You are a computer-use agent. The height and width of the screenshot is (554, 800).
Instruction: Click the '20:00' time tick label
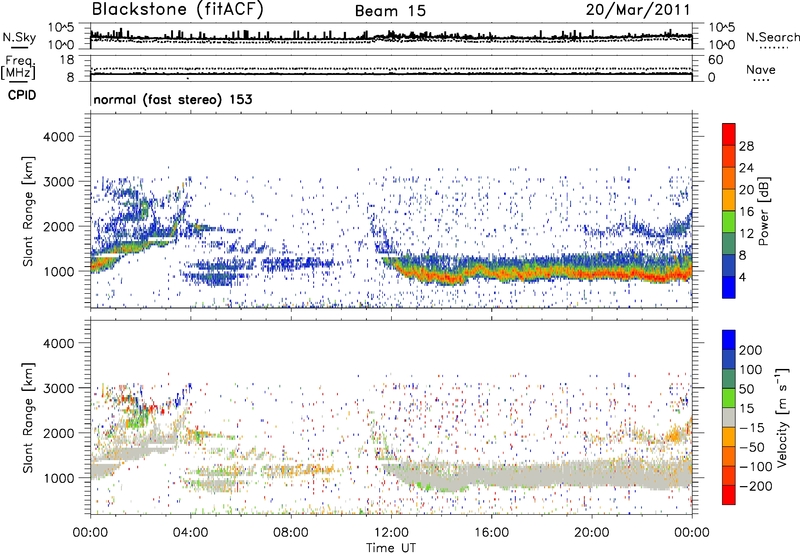click(x=591, y=533)
